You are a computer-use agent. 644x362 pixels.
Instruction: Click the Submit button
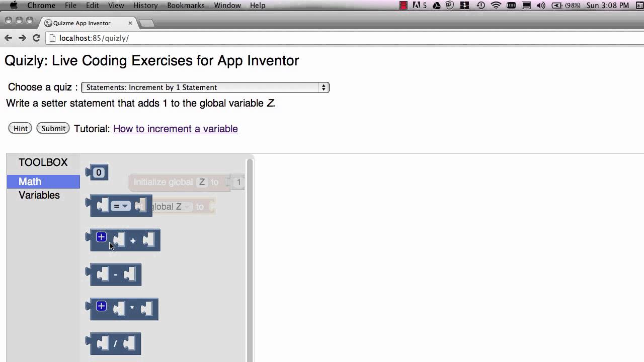coord(53,128)
